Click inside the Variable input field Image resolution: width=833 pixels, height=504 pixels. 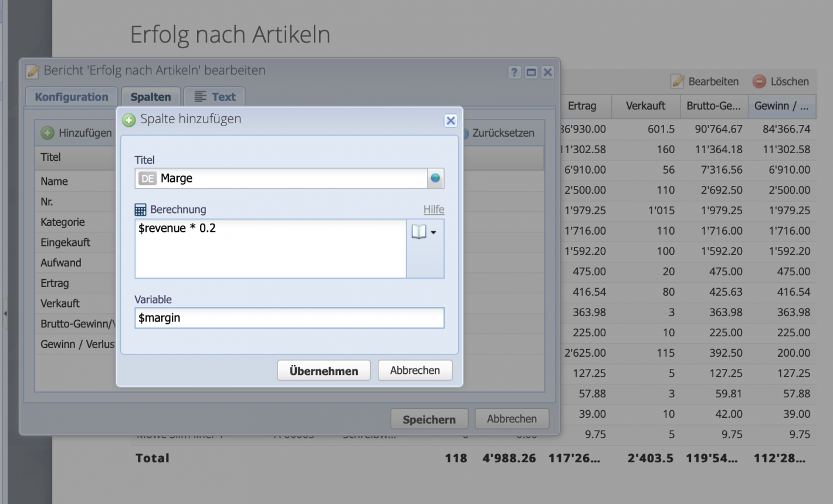(289, 318)
